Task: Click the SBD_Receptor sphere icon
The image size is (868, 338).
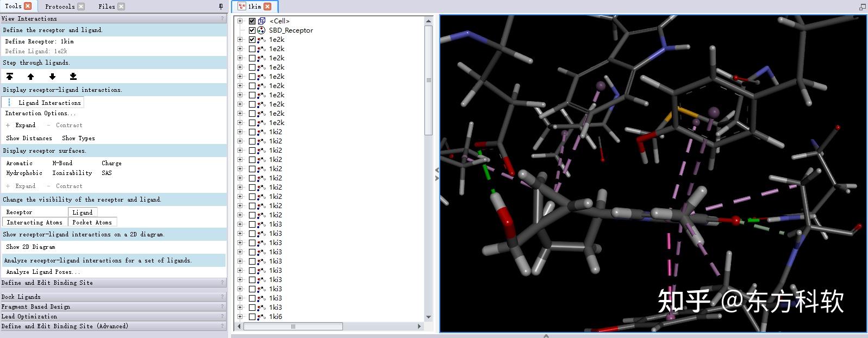Action: [x=261, y=30]
